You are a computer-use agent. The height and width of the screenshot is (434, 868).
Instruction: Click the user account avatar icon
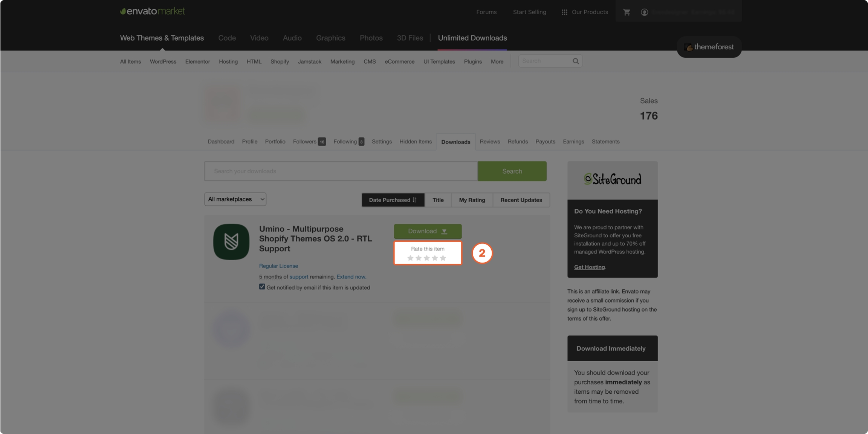(644, 12)
